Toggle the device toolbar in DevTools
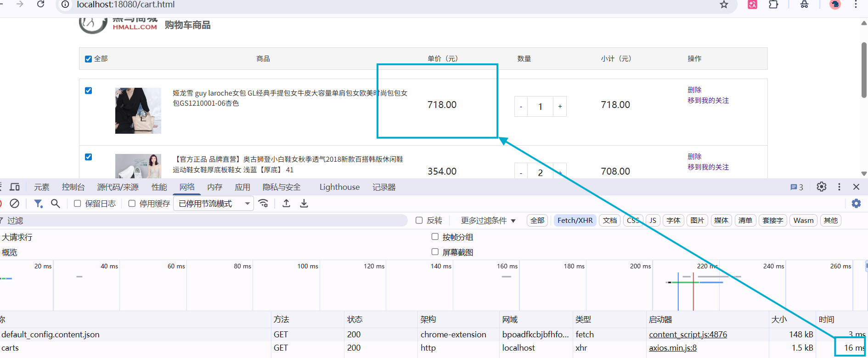Viewport: 868px width, 358px height. point(15,187)
